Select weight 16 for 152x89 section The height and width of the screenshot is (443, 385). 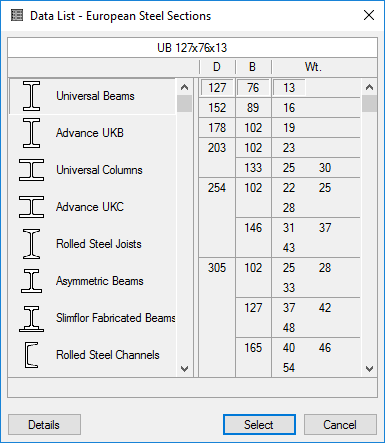pos(289,108)
